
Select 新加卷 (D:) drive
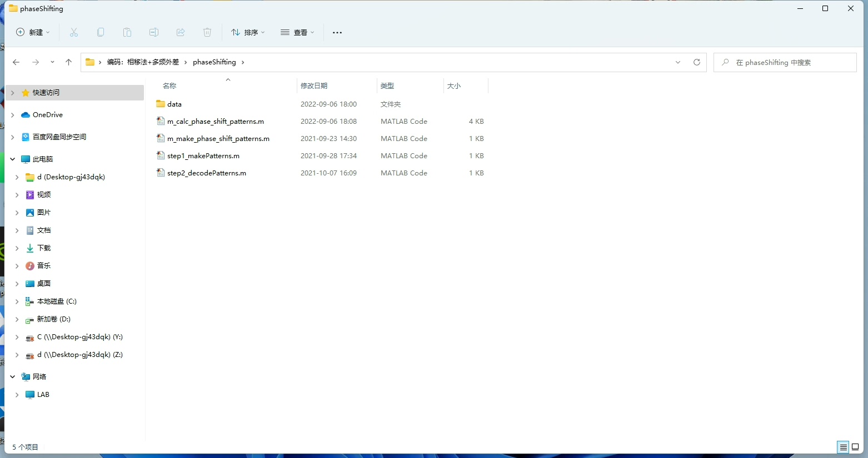click(x=54, y=319)
